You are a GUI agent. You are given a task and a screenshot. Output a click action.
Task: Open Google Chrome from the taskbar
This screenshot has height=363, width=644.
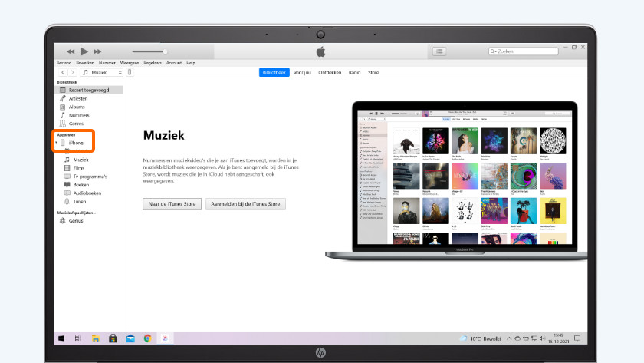(x=147, y=338)
